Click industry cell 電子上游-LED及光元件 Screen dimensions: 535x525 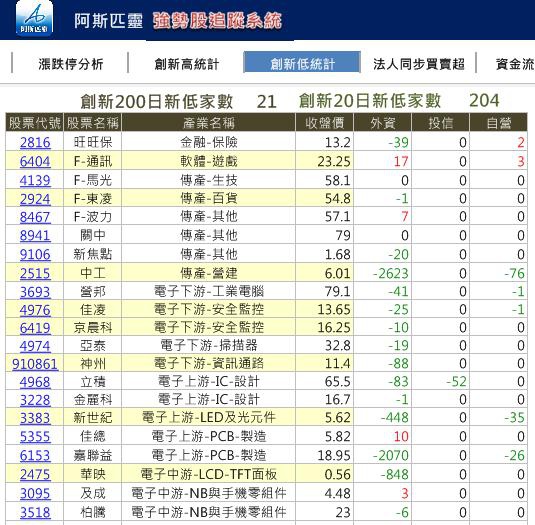coord(209,418)
